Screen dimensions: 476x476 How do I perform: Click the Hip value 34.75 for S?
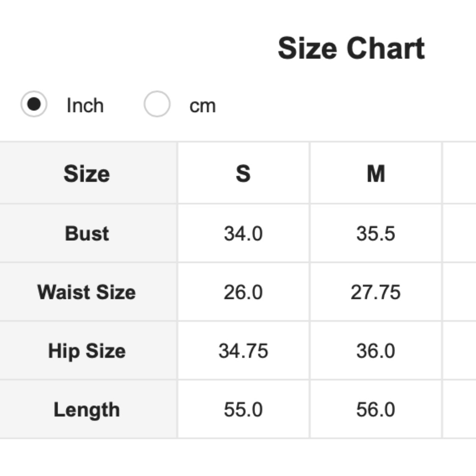pos(243,351)
